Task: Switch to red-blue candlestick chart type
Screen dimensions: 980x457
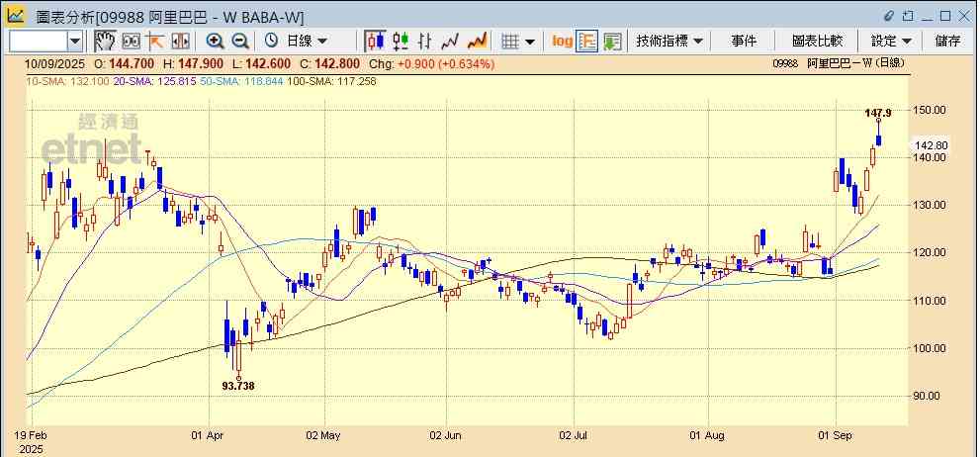Action: click(x=375, y=42)
